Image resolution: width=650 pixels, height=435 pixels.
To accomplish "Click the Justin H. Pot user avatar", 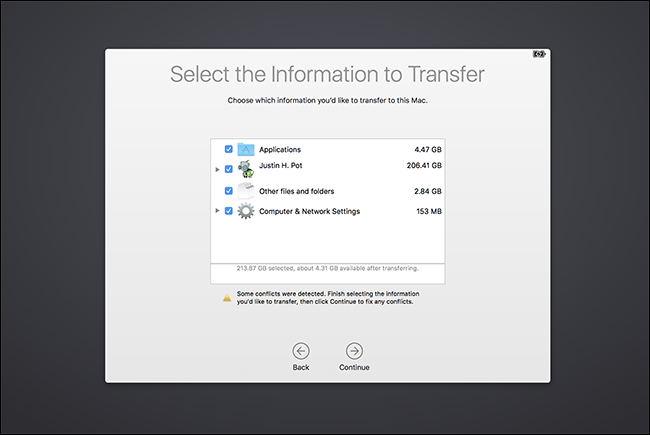I will pos(246,169).
